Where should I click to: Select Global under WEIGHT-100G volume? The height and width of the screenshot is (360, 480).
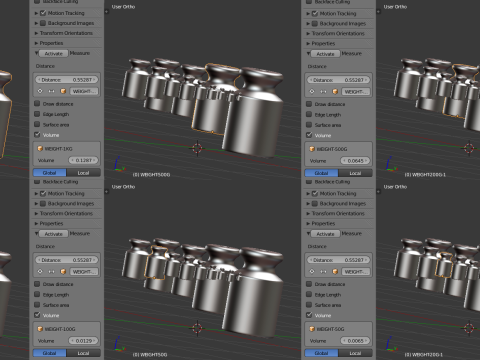point(50,353)
